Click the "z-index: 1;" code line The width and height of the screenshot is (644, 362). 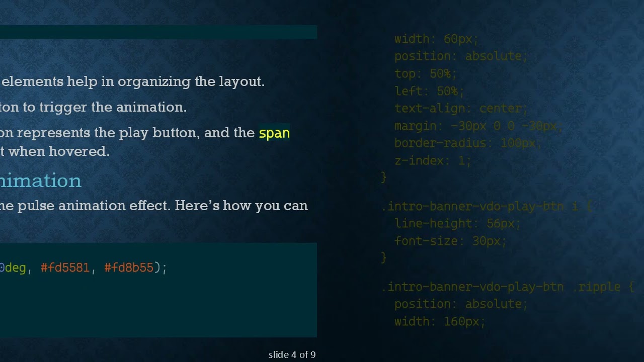433,160
